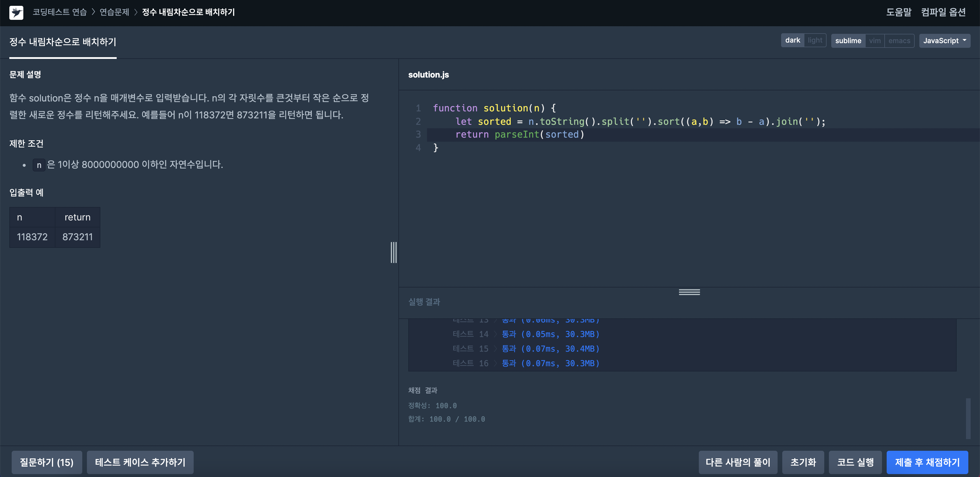The width and height of the screenshot is (980, 477).
Task: View 다른 사람의 풀이
Action: coord(738,462)
